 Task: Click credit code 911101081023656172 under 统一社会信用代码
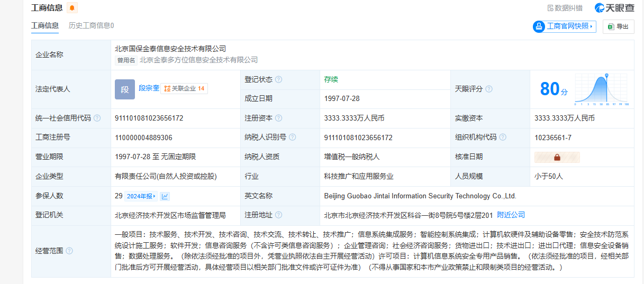point(149,118)
